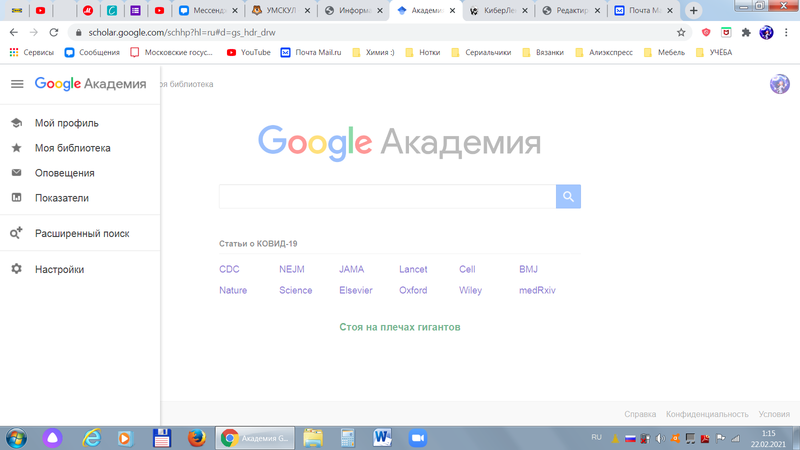
Task: Open the YouTube bookmark
Action: (248, 52)
